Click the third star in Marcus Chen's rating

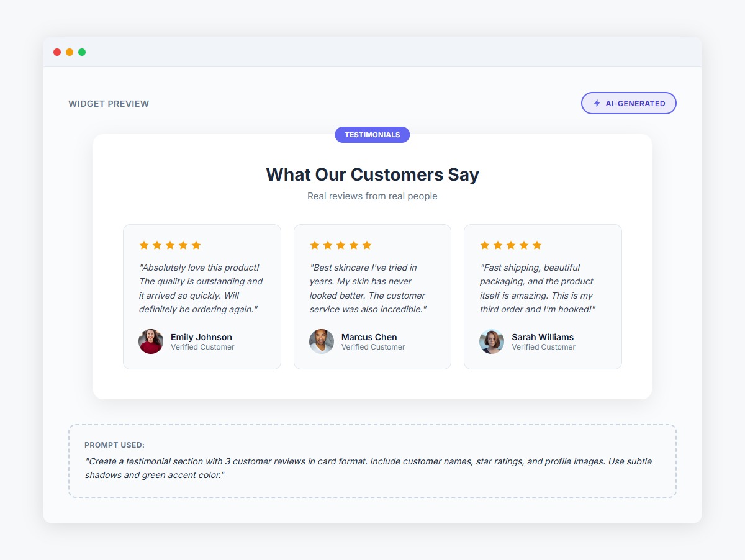pyautogui.click(x=341, y=245)
